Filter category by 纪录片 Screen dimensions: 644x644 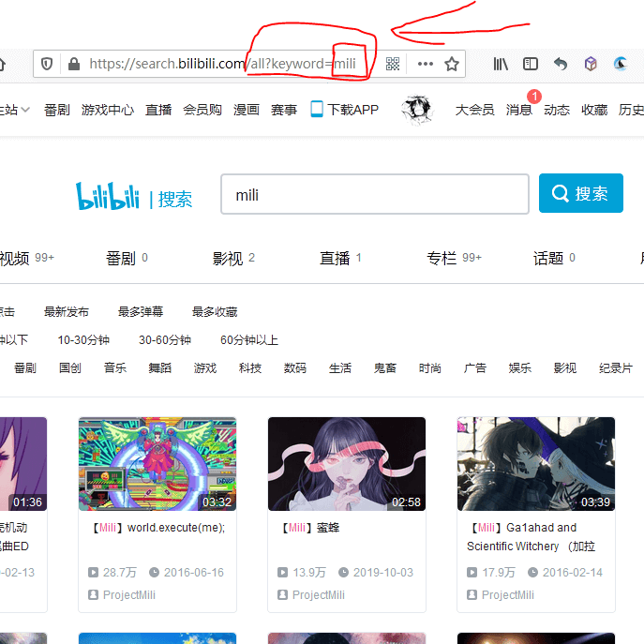pos(616,368)
